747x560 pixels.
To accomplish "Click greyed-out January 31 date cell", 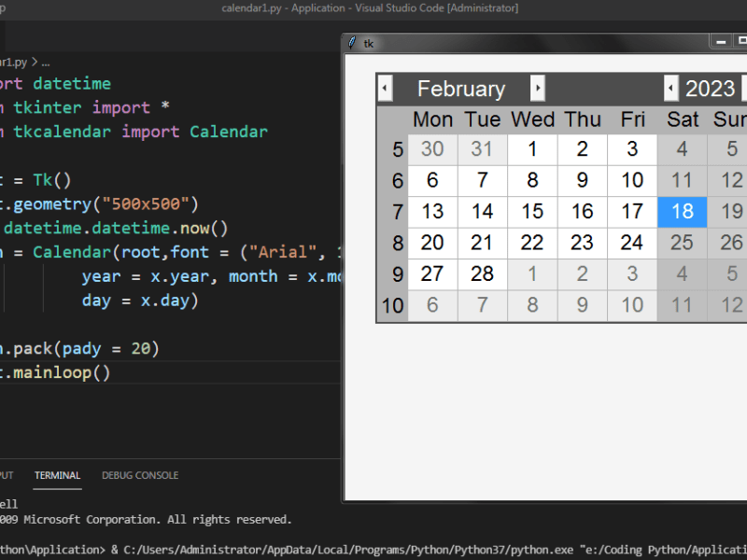I will click(x=482, y=149).
